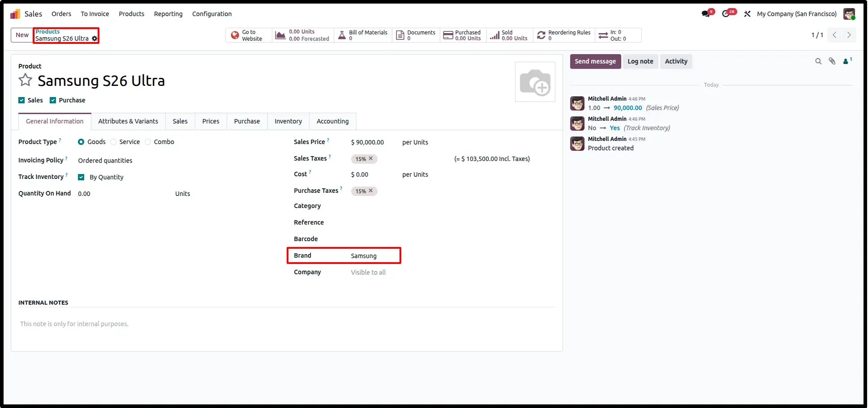The height and width of the screenshot is (408, 868).
Task: Click the Barcode input field
Action: (x=452, y=239)
